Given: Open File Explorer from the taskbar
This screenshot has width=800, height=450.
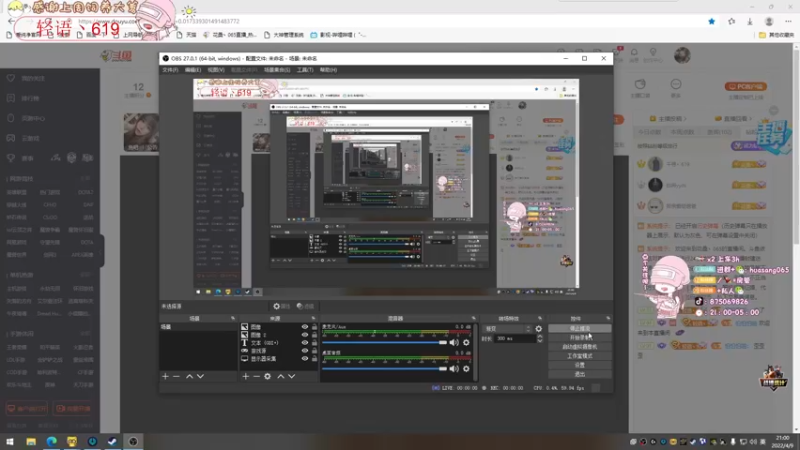Looking at the screenshot, I should coord(31,441).
